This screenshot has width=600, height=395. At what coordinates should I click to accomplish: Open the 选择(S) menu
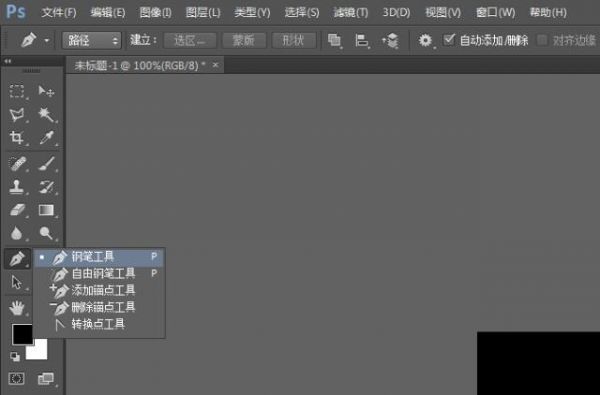pos(302,13)
